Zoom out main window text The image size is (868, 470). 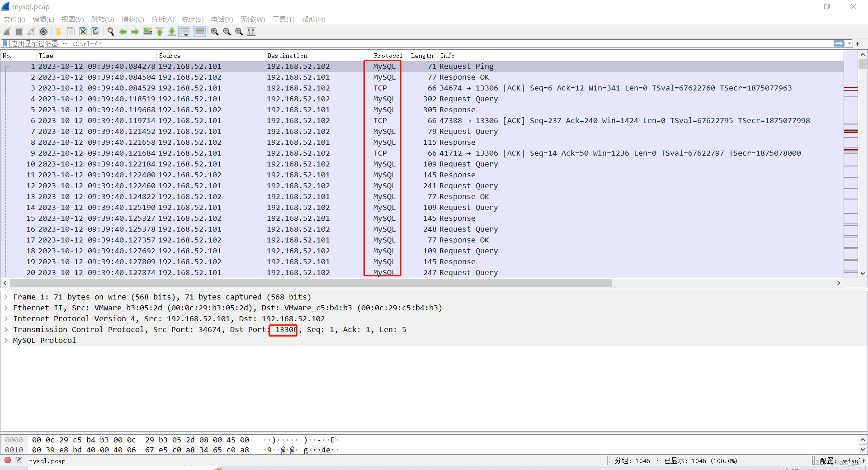tap(226, 32)
